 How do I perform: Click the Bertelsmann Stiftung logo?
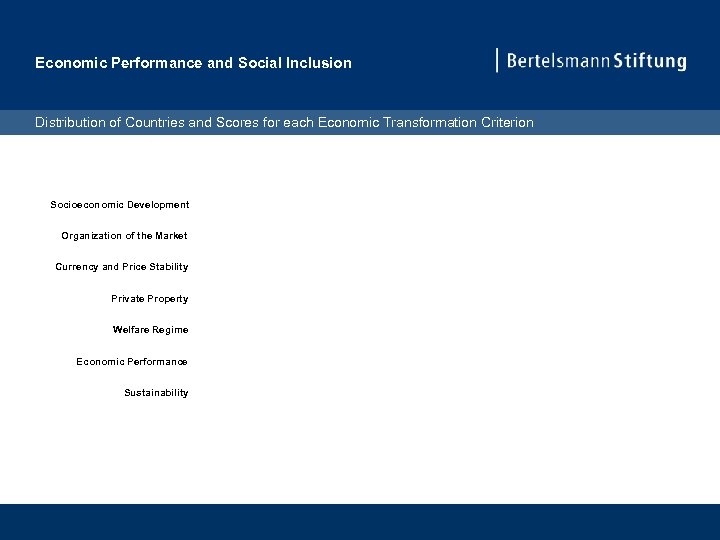pyautogui.click(x=591, y=61)
